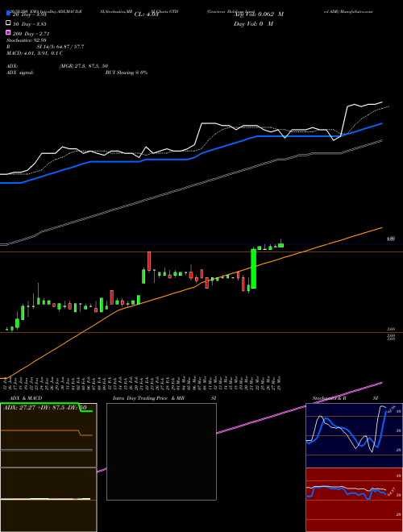
Task: Click the blue 20 Day EMA legend swatch
Action: tap(8, 14)
